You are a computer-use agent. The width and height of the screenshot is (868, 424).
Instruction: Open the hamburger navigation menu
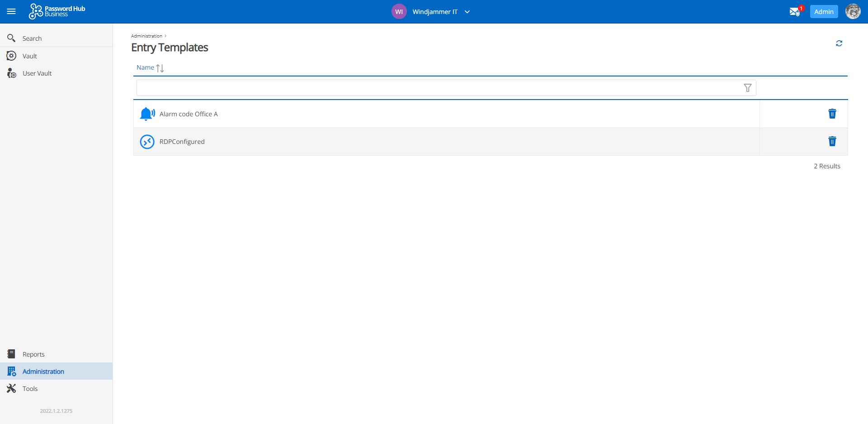12,11
